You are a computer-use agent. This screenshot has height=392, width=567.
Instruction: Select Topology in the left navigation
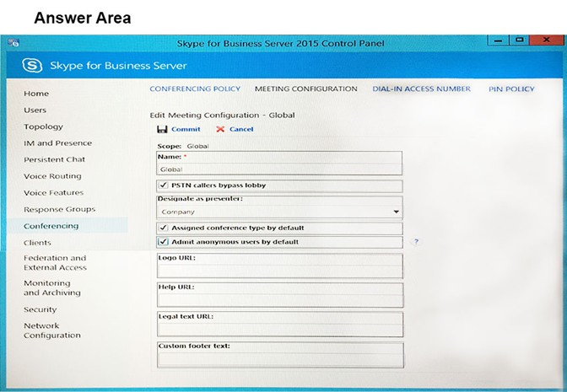[43, 126]
